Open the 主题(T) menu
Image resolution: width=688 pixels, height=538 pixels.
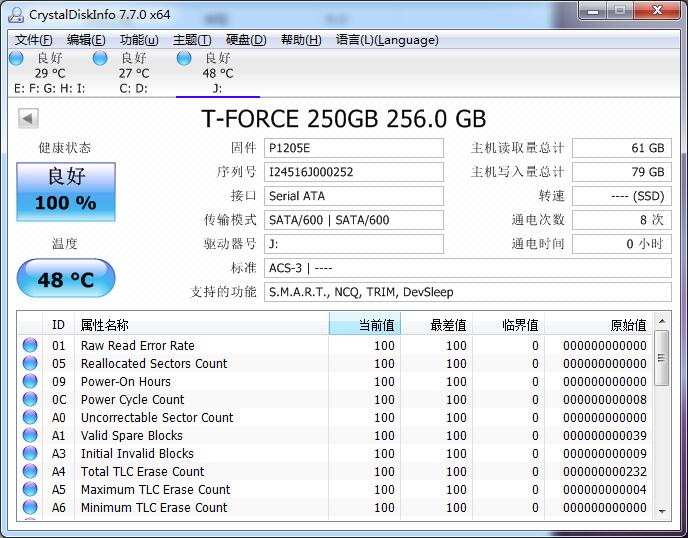tap(192, 40)
